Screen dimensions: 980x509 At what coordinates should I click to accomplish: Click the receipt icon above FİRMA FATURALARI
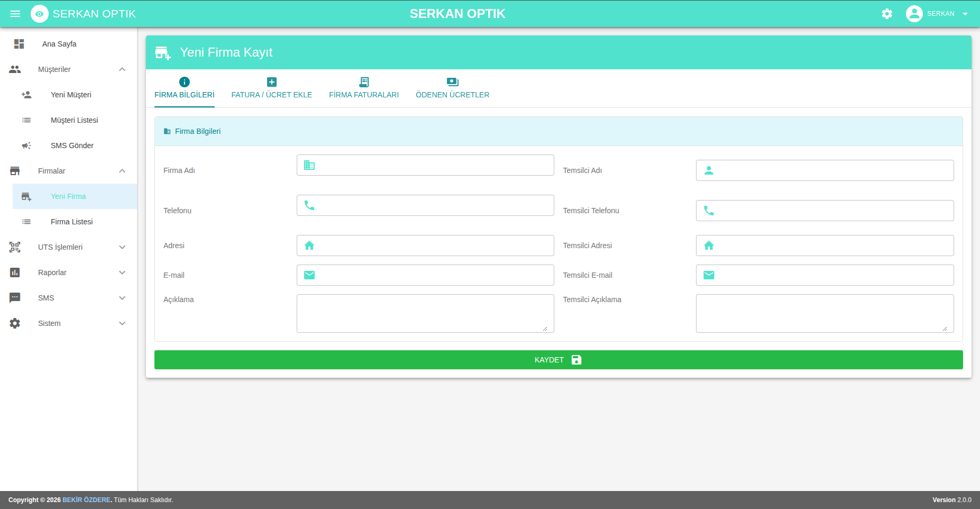(364, 82)
